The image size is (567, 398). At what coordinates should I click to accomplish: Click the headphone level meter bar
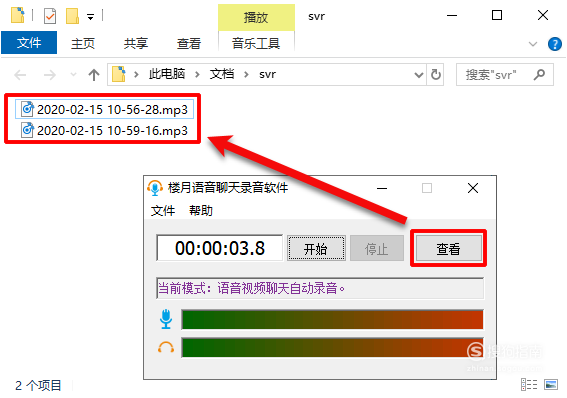pyautogui.click(x=332, y=348)
